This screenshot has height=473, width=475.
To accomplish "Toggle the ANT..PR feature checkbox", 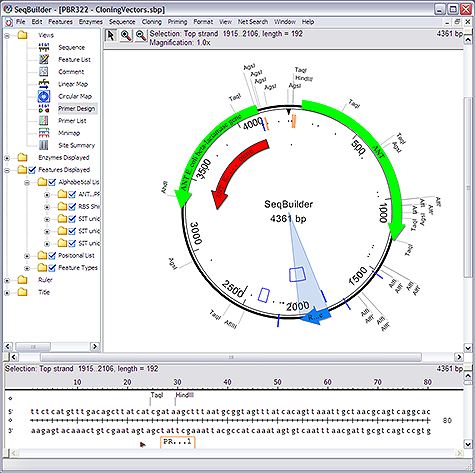I will (x=72, y=194).
